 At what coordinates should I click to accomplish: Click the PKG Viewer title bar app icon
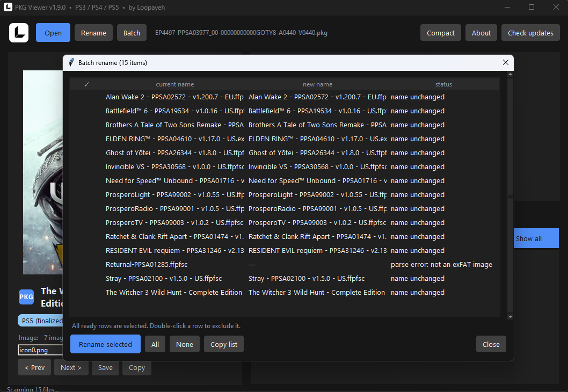click(8, 7)
